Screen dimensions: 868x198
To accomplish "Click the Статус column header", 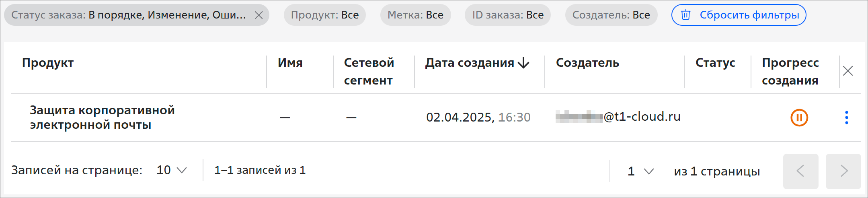I will (x=715, y=63).
